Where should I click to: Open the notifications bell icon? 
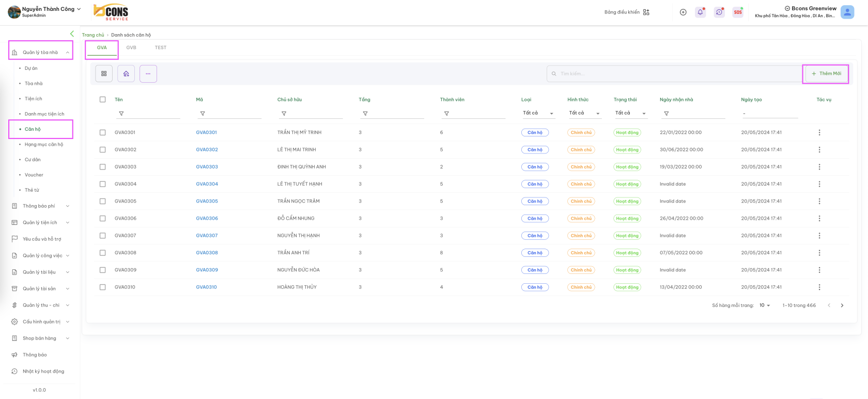[701, 12]
